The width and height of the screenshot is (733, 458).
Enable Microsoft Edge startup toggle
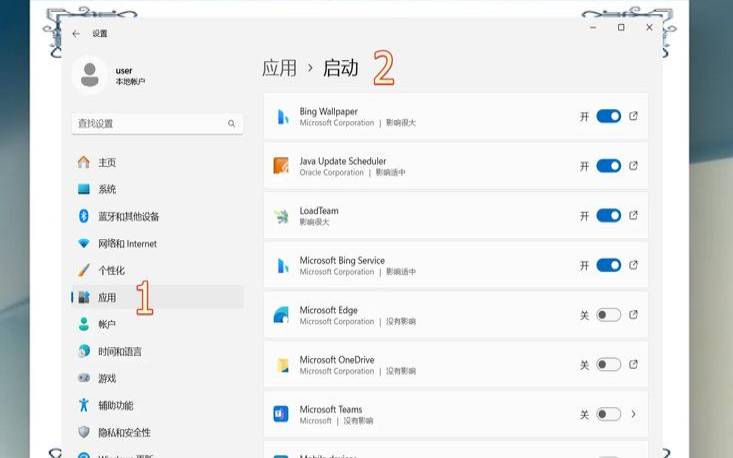[x=609, y=315]
